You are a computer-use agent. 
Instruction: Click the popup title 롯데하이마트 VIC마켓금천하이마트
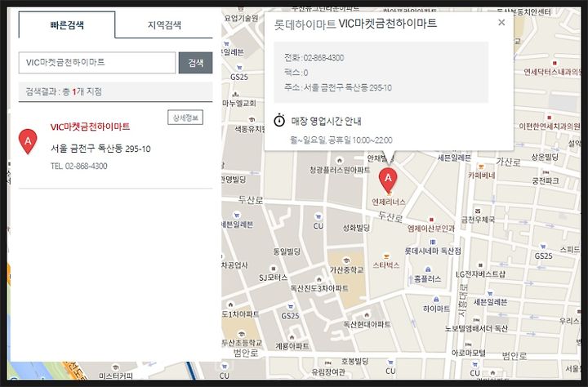tap(355, 24)
